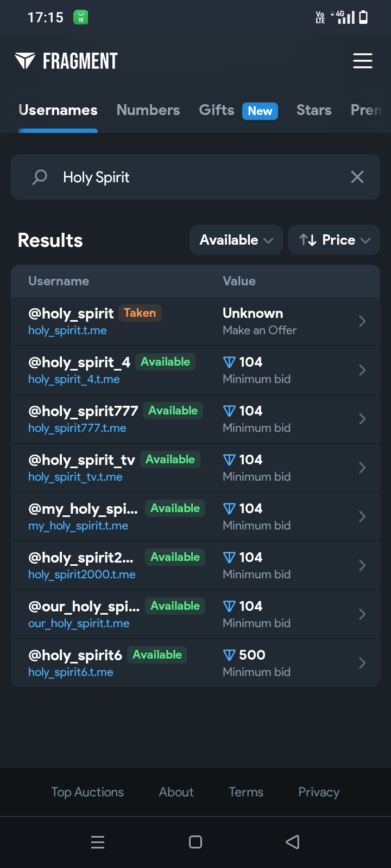Open chevron arrow for @holy_spirit6 row
Image resolution: width=391 pixels, height=868 pixels.
tap(362, 663)
